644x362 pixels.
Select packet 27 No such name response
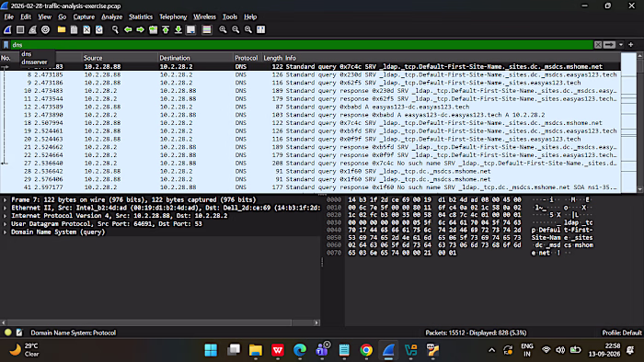310,164
